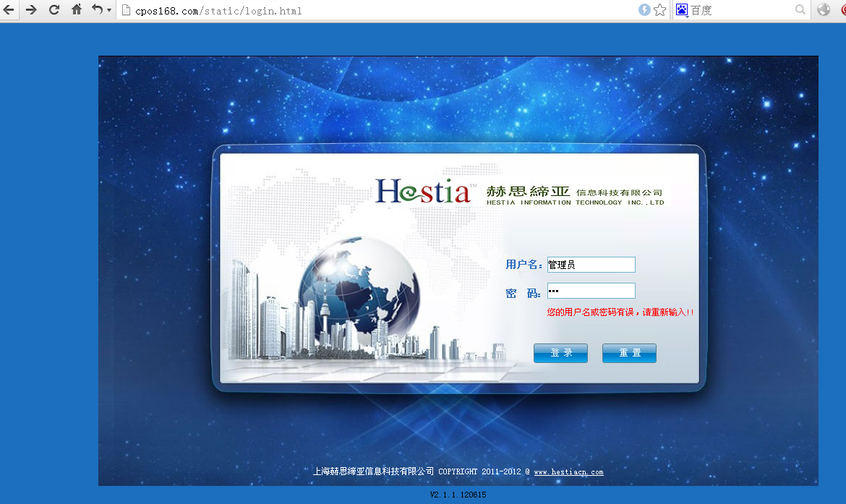Go back with the browser back arrow
Viewport: 846px width, 504px height.
tap(9, 9)
